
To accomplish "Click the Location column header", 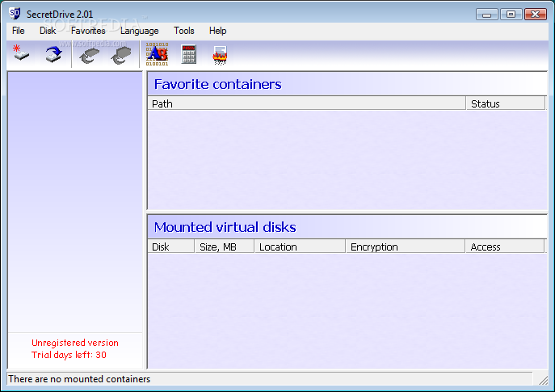I will (300, 247).
